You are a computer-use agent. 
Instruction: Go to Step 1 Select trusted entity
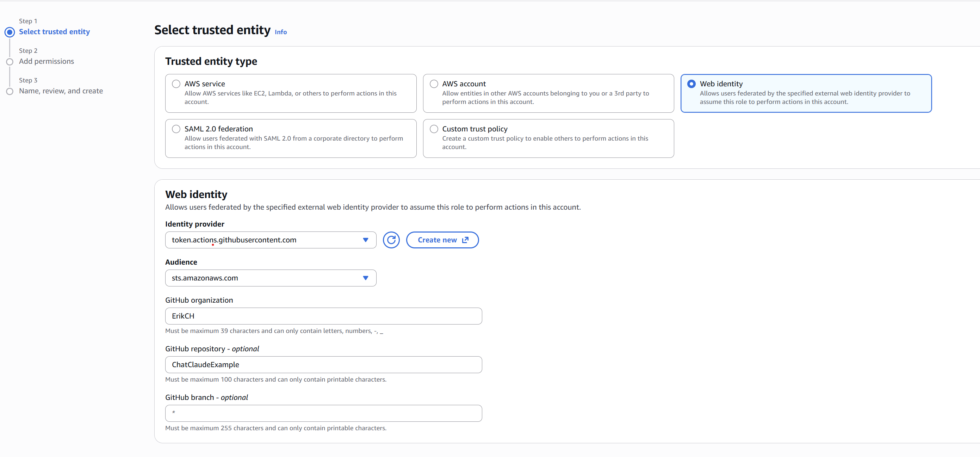[x=54, y=32]
